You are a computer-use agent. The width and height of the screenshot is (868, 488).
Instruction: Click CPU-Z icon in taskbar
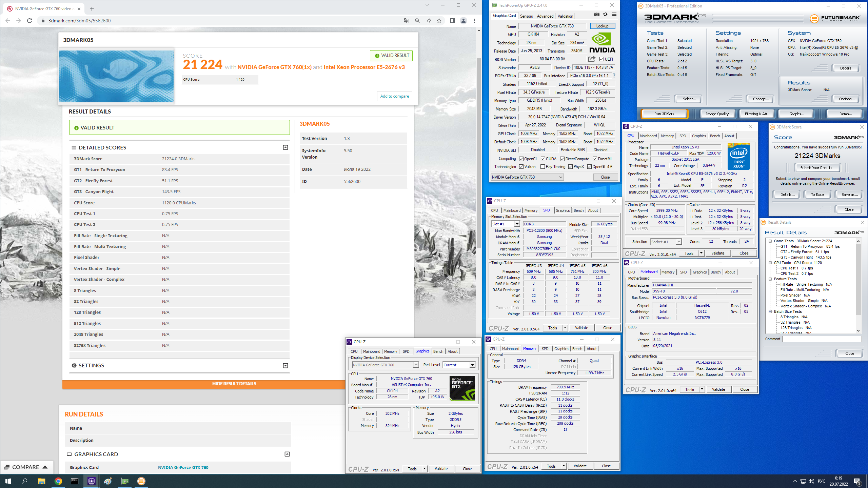pos(91,481)
